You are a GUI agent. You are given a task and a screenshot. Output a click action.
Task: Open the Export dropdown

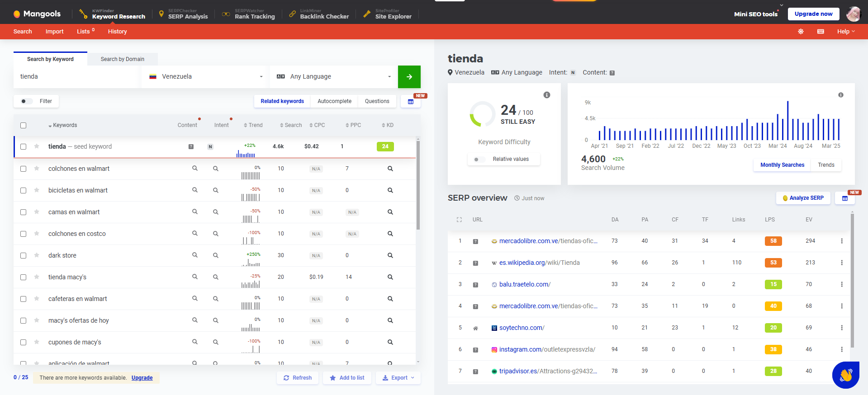click(x=398, y=378)
